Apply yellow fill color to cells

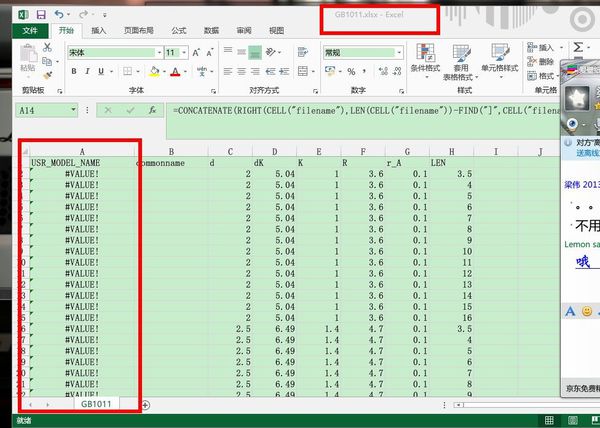tap(154, 71)
